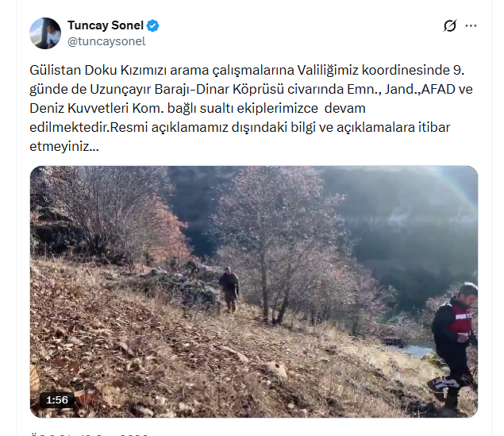Click 'Deniz Kuvvetleri Kom.' in the tweet
This screenshot has width=504, height=436.
[97, 108]
